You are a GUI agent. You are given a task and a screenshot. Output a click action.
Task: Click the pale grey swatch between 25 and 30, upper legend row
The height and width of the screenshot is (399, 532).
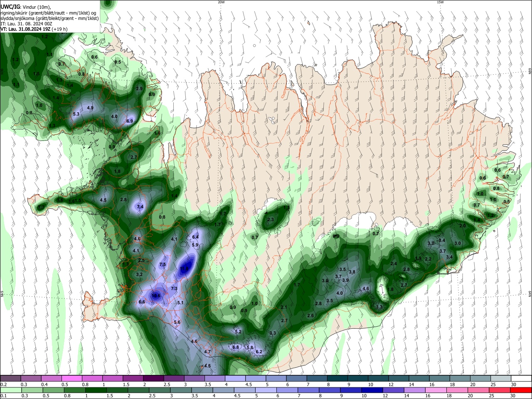pos(501,379)
